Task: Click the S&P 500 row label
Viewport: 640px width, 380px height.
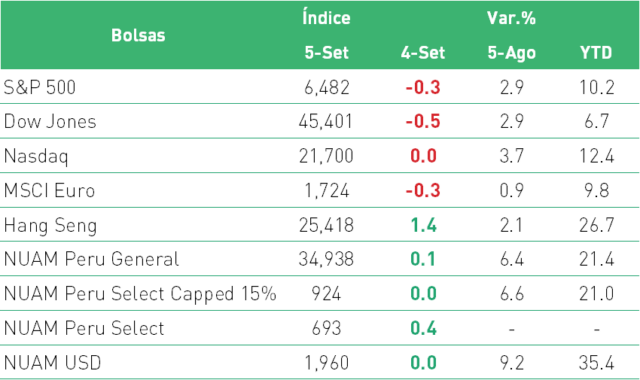Action: 40,87
